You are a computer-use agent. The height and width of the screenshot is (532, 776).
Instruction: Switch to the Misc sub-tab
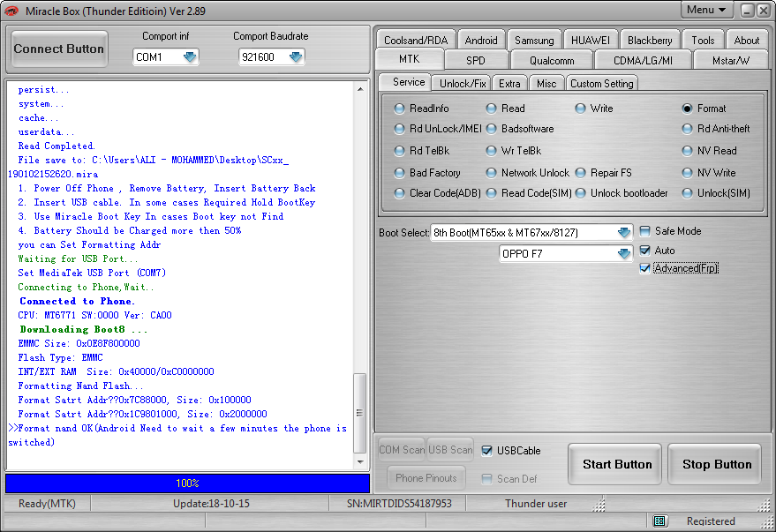click(546, 84)
